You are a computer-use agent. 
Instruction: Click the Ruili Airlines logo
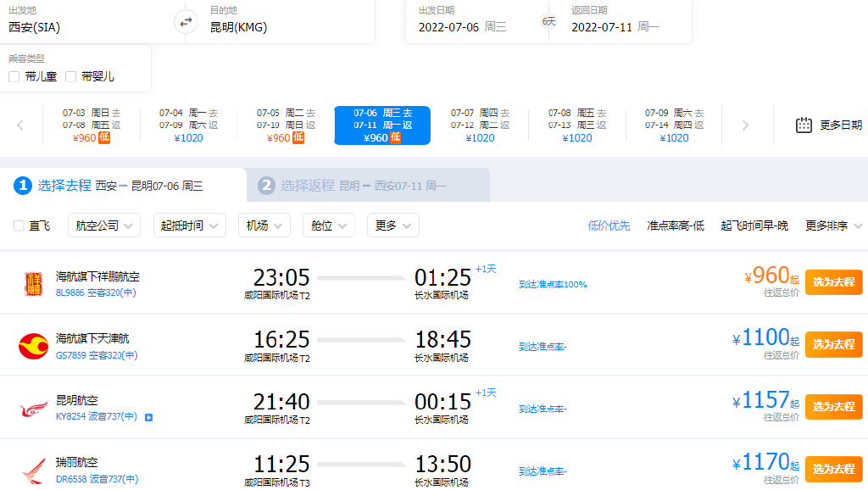click(33, 470)
